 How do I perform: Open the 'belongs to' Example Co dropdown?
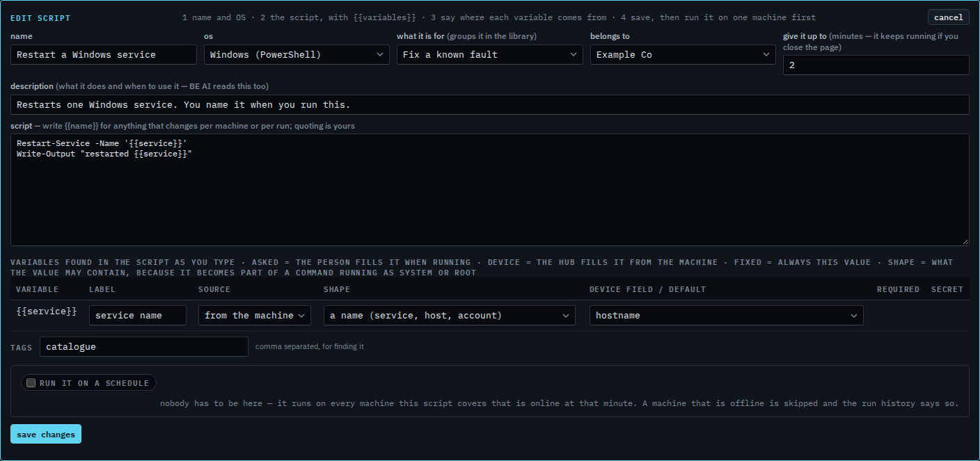coord(683,54)
